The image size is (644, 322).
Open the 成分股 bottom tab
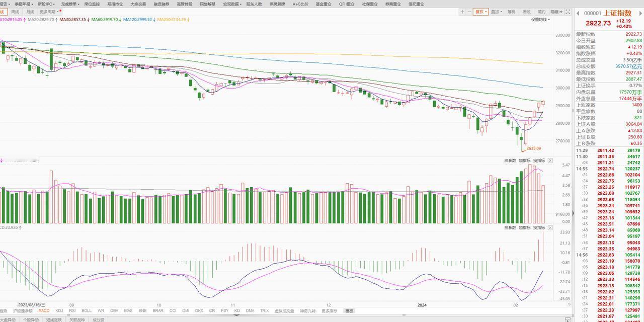(x=98, y=319)
